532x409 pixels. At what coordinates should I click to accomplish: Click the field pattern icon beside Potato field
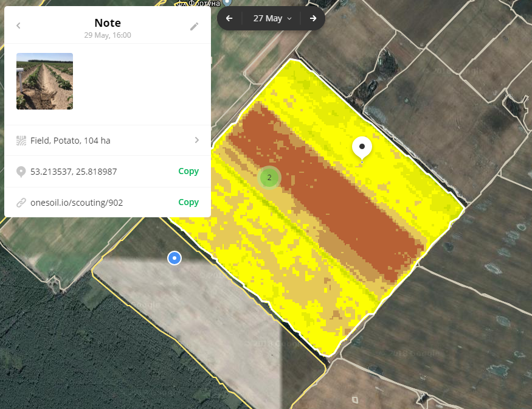point(21,140)
